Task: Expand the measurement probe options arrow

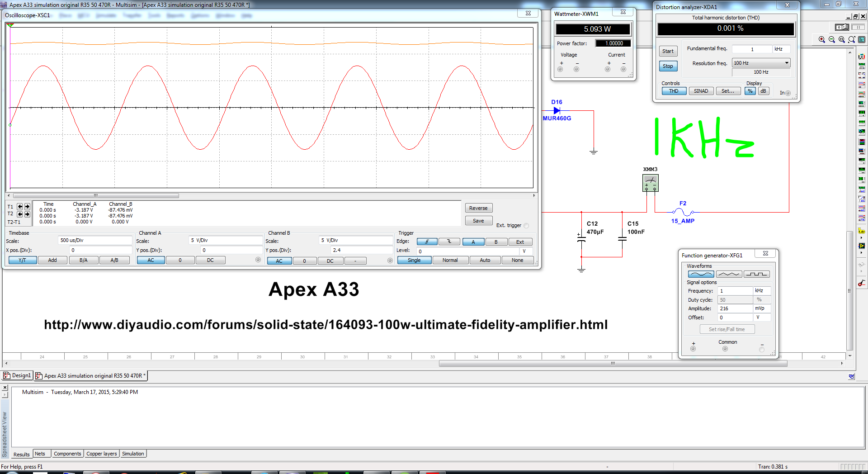Action: click(x=862, y=237)
